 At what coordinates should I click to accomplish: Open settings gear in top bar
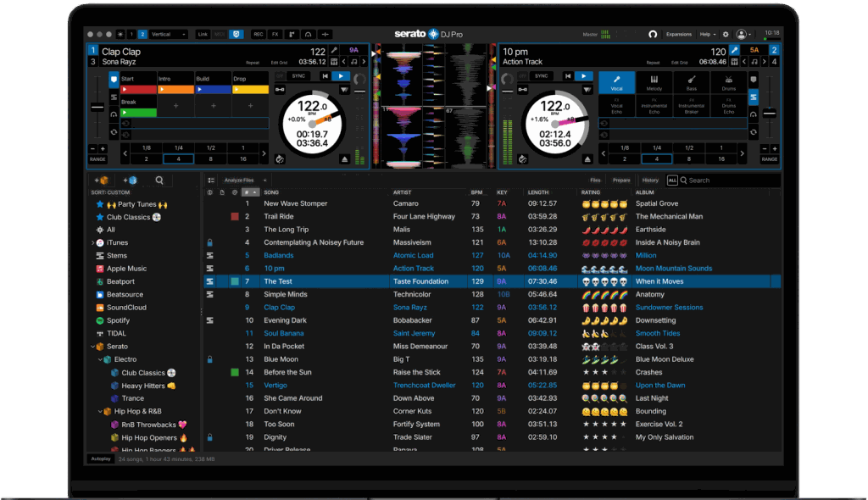pyautogui.click(x=726, y=35)
